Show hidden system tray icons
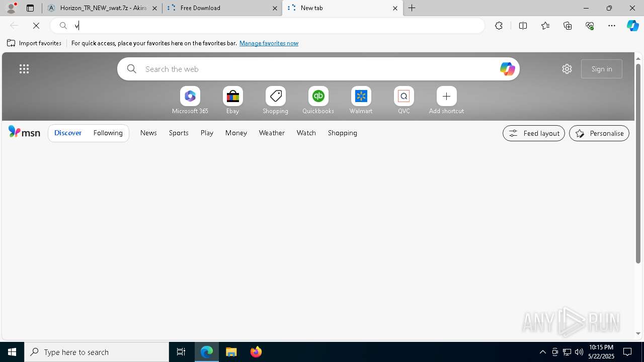 542,352
